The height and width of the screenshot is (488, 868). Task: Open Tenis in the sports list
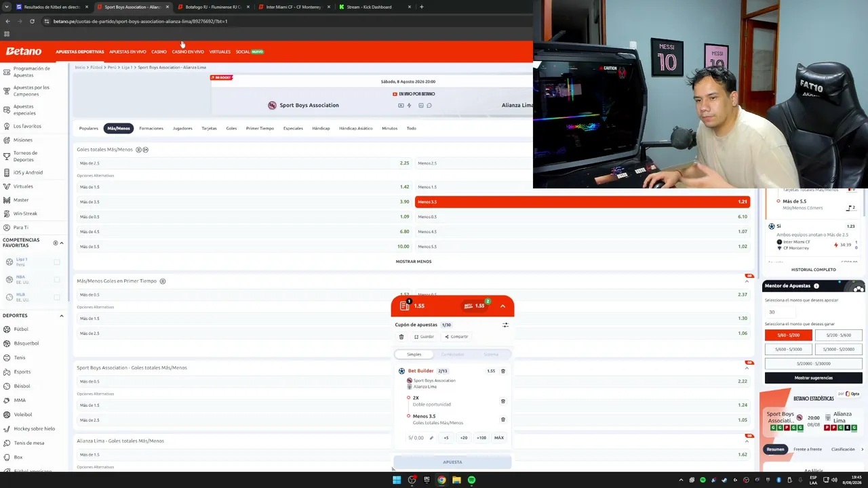tap(20, 358)
